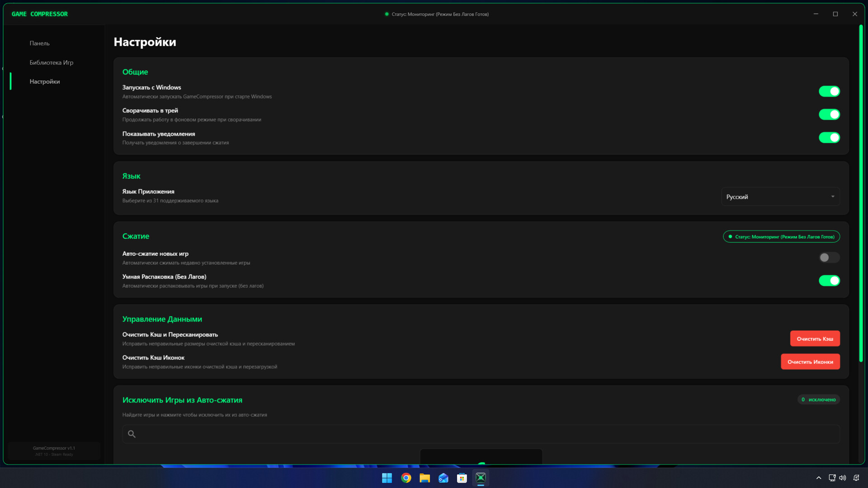The height and width of the screenshot is (488, 868).
Task: Open Outlook mail from taskbar
Action: pyautogui.click(x=443, y=478)
